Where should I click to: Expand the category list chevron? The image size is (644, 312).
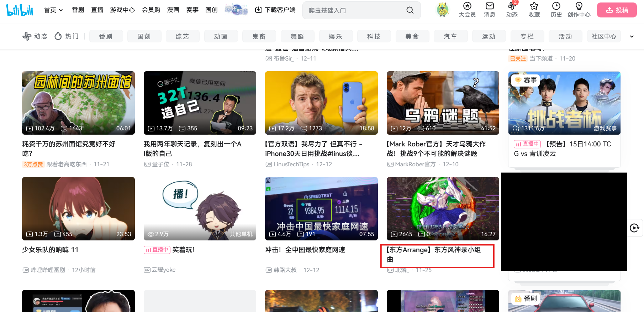632,36
